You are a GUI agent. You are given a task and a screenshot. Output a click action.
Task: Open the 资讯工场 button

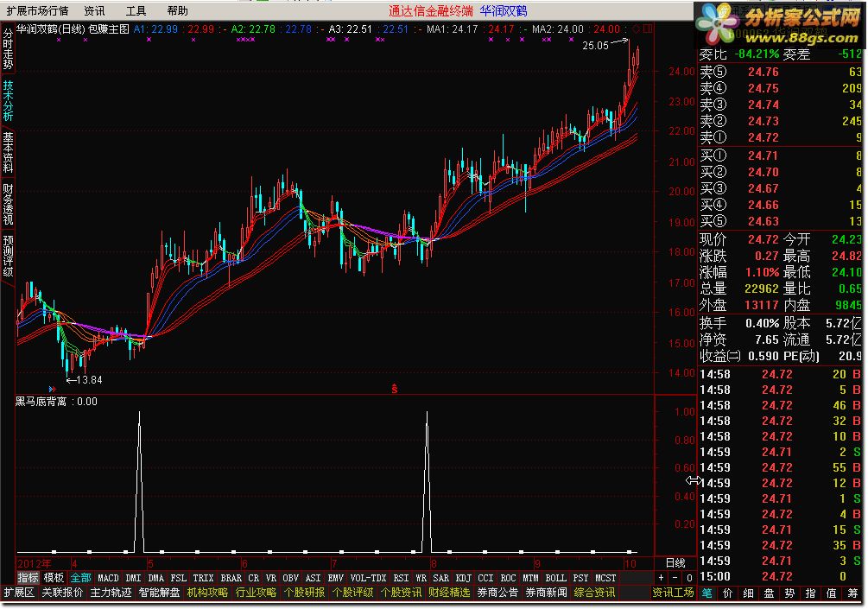coord(673,593)
